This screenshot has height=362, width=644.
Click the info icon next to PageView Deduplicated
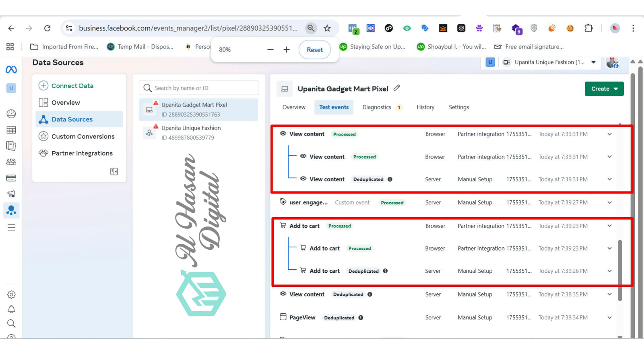[x=361, y=318]
